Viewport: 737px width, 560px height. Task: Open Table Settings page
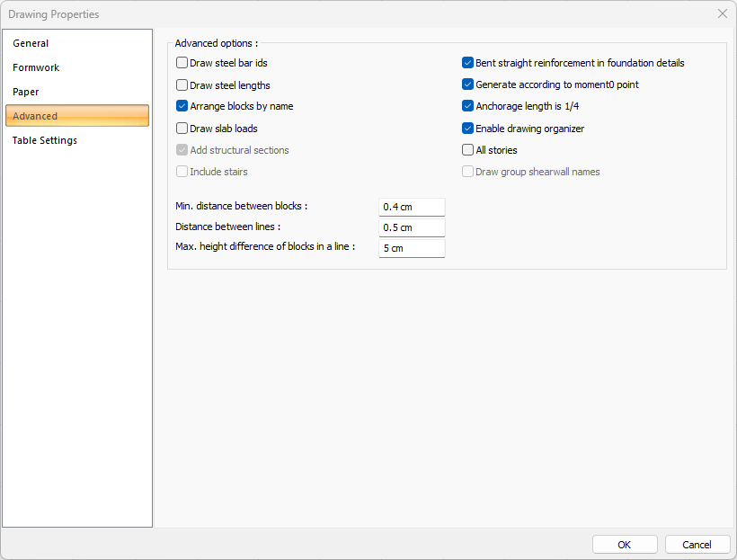click(x=45, y=140)
